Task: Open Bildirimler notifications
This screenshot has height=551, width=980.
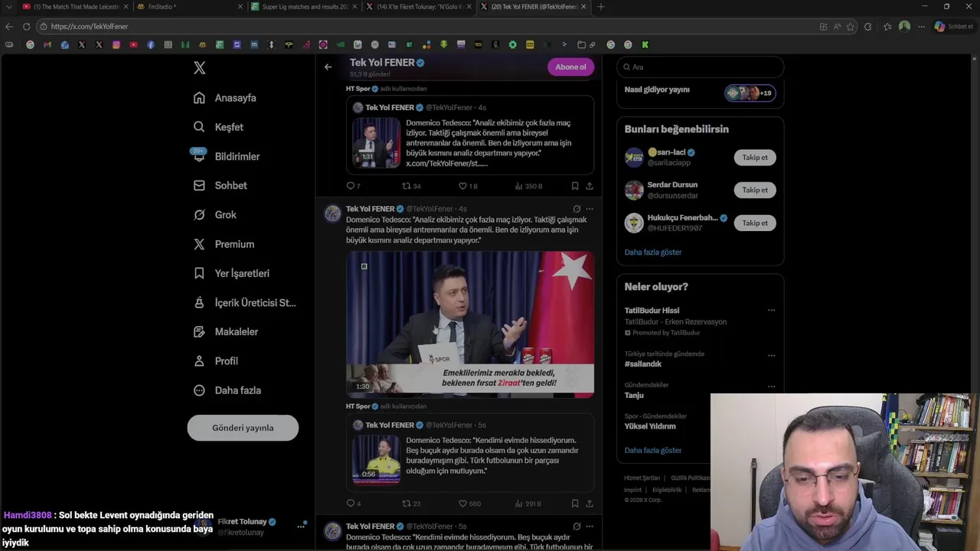Action: (x=227, y=156)
